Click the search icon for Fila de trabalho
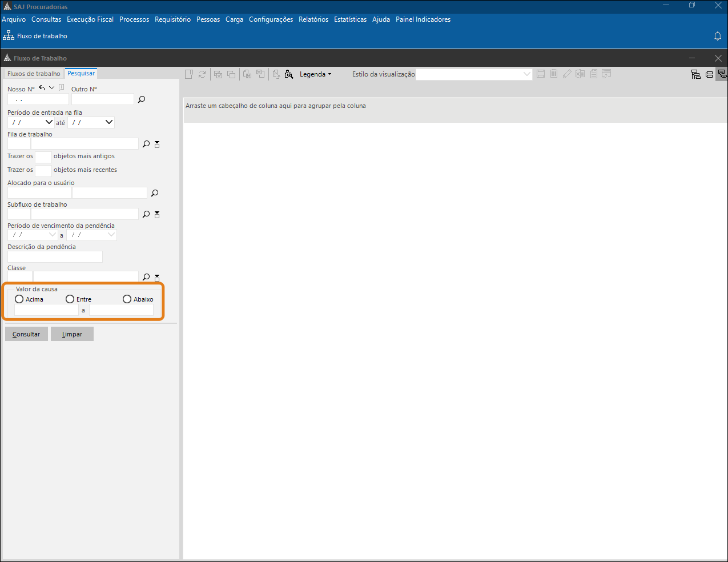 tap(146, 144)
